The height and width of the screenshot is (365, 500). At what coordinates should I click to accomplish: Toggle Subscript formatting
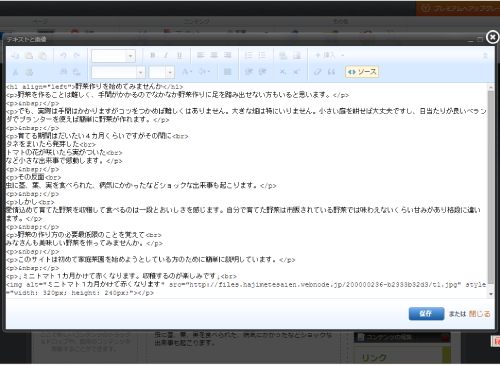pyautogui.click(x=283, y=72)
